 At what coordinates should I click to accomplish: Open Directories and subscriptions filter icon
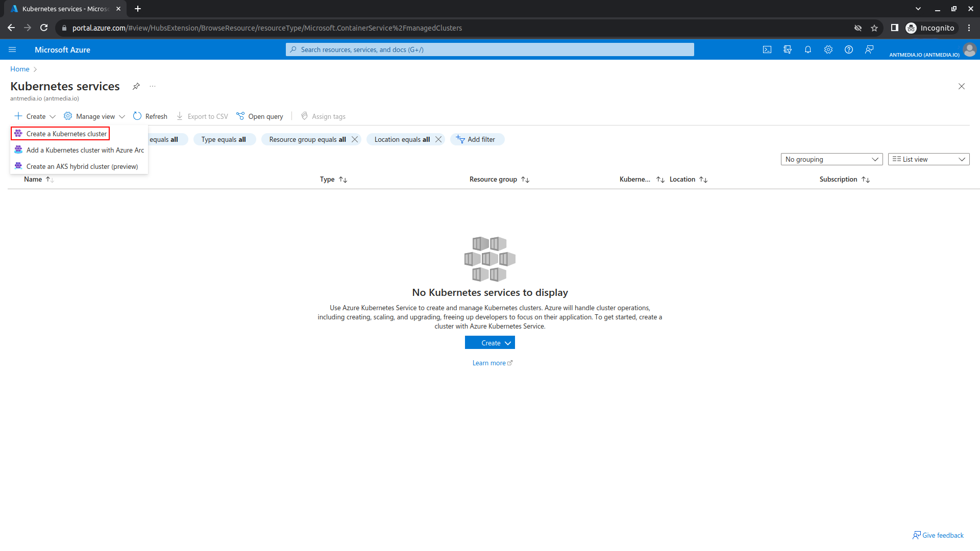(x=788, y=49)
